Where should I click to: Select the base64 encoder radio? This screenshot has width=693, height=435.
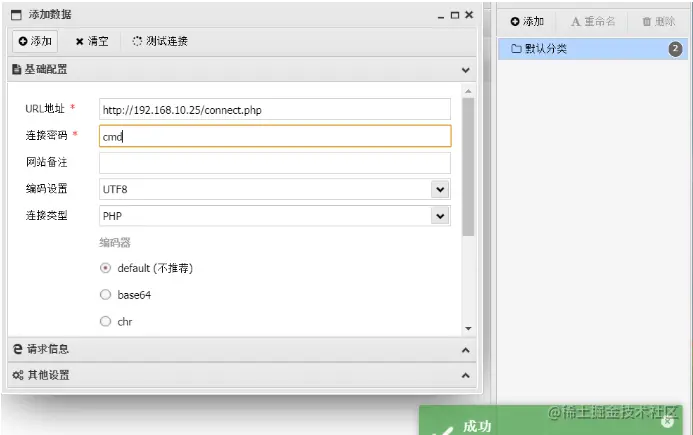click(x=105, y=294)
